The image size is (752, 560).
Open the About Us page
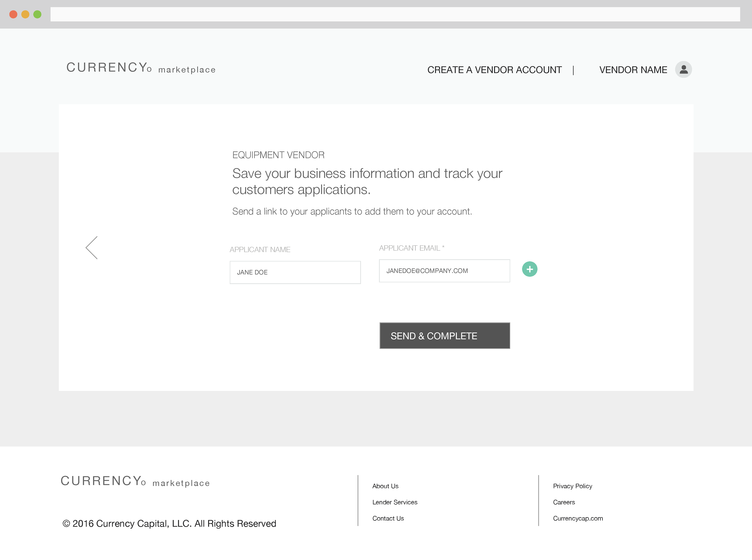(385, 486)
